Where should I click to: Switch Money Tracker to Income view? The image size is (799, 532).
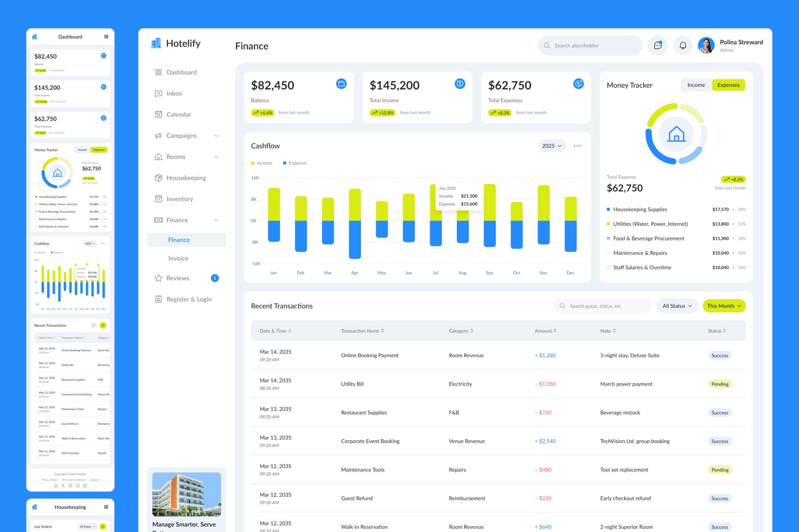point(696,85)
